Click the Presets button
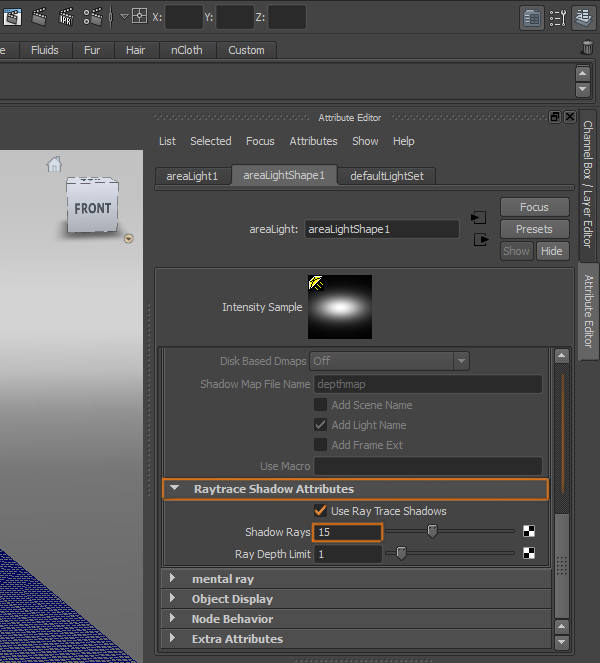The width and height of the screenshot is (600, 663). coord(534,229)
